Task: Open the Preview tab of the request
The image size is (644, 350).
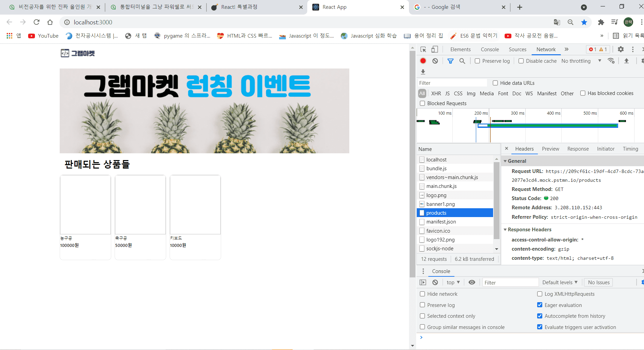Action: click(x=550, y=149)
